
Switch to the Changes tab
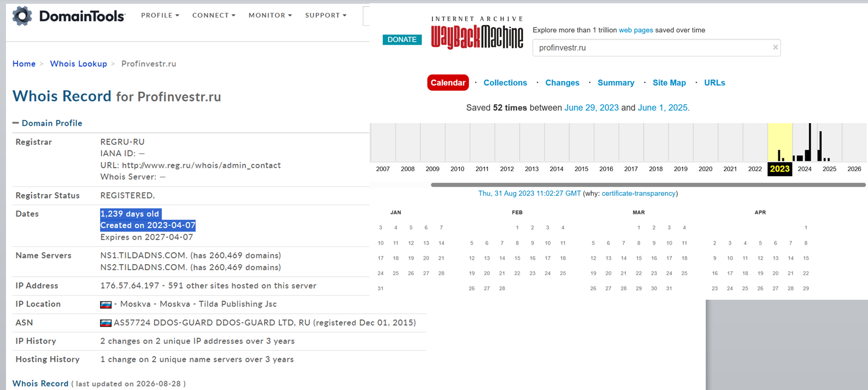[x=562, y=83]
